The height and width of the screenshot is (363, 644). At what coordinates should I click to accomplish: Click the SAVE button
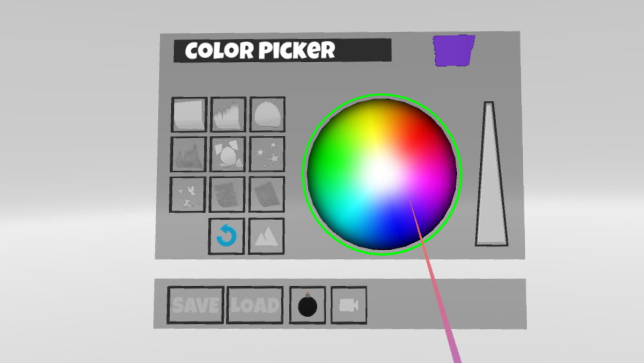coord(195,305)
